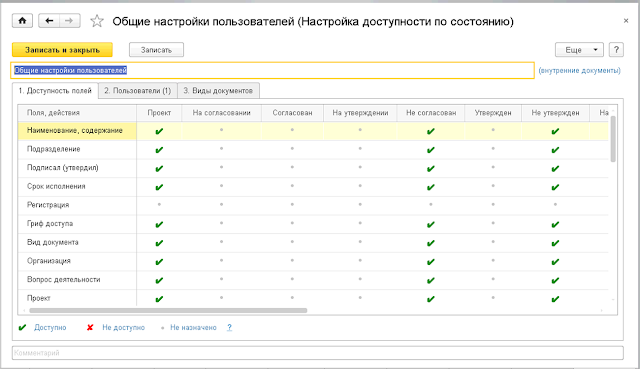Screen dimensions: 640x369
Task: Open the 3. Виды документов tab
Action: pos(218,91)
